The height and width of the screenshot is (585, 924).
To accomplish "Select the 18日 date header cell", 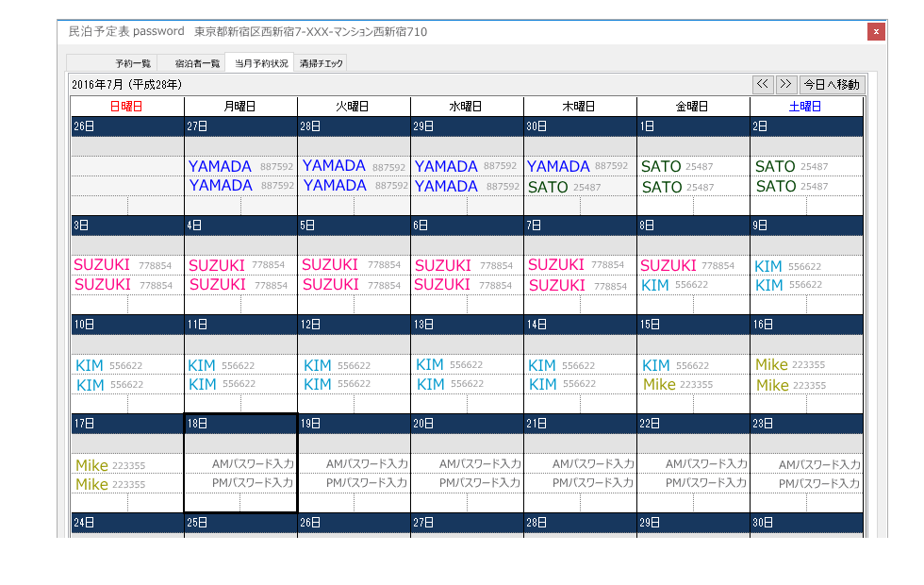I will pyautogui.click(x=240, y=424).
